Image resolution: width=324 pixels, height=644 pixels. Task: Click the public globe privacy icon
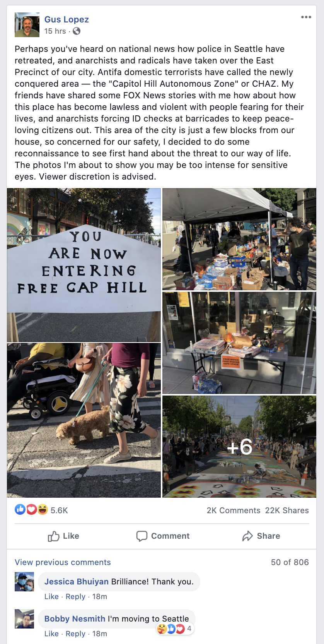point(77,31)
